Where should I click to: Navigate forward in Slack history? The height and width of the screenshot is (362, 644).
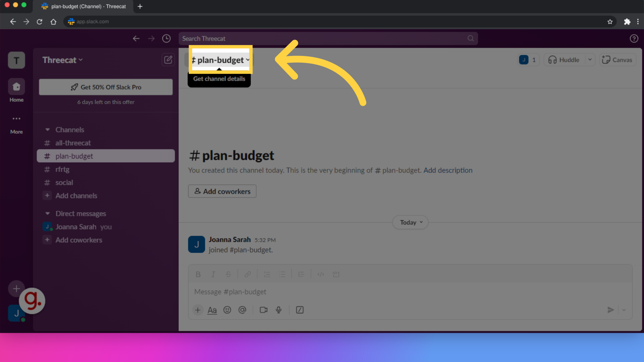click(151, 39)
